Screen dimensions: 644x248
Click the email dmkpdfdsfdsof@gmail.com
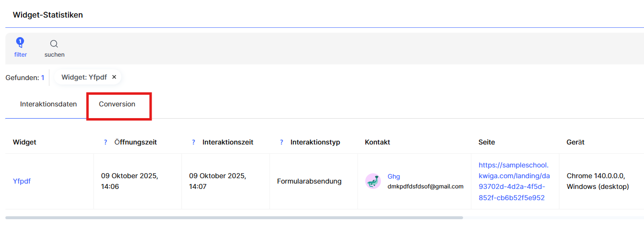coord(425,186)
